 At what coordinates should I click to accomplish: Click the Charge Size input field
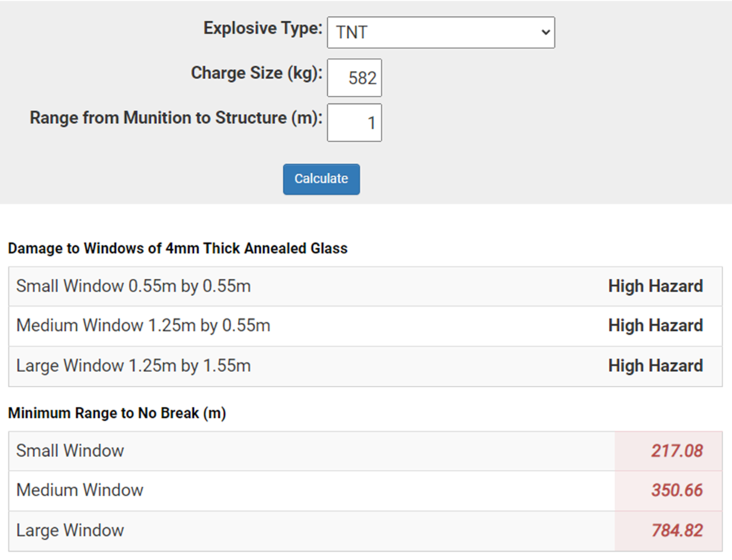354,78
